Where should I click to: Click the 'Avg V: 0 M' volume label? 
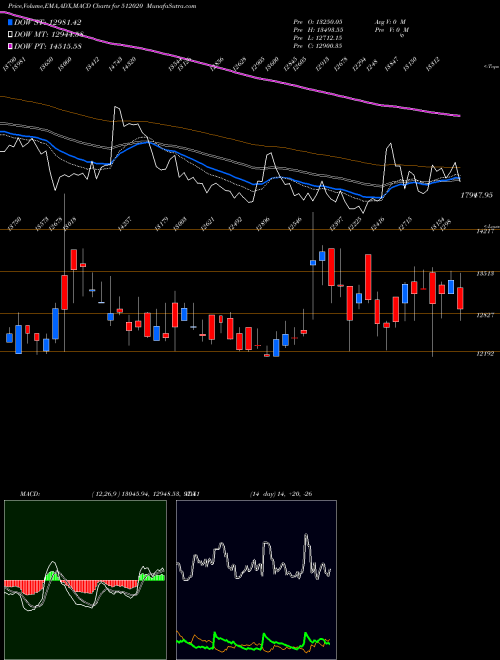(390, 21)
